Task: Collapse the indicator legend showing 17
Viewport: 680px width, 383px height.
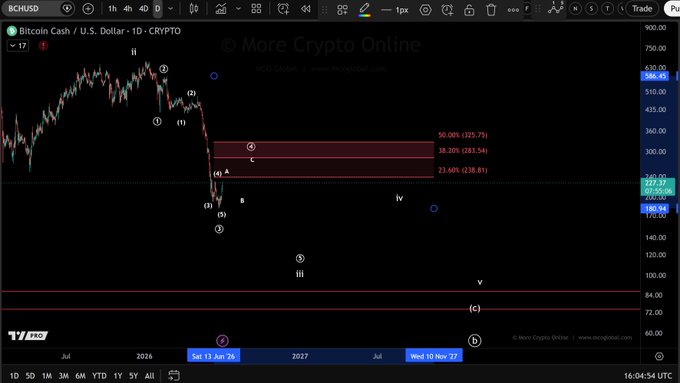Action: [18, 46]
